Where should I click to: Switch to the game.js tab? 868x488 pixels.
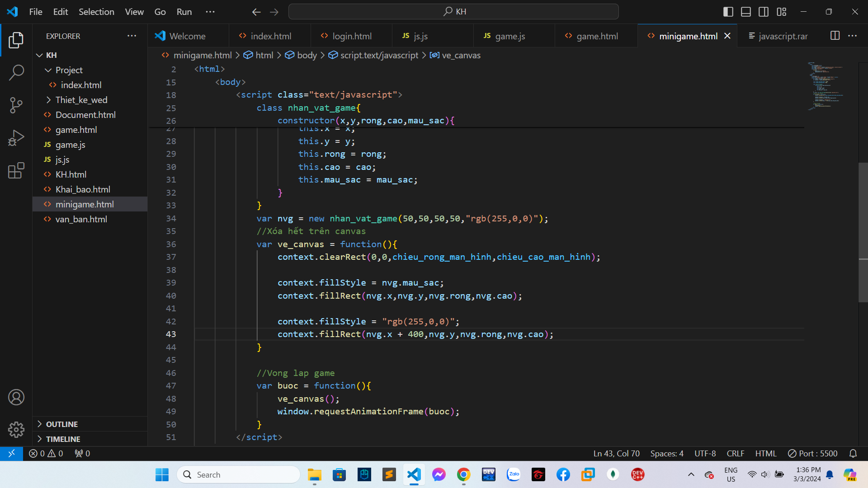(509, 36)
